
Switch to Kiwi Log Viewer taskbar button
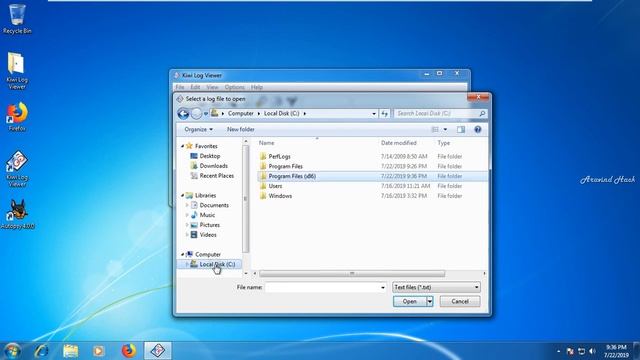click(x=158, y=351)
